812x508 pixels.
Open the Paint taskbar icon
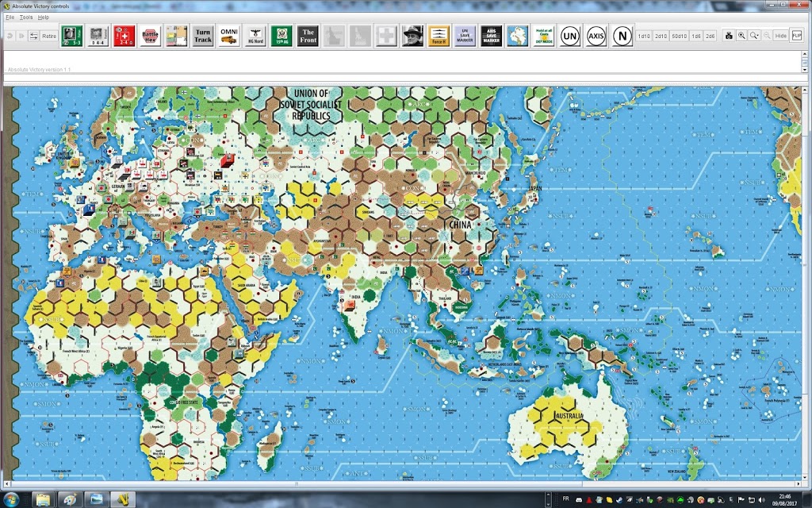click(x=70, y=500)
